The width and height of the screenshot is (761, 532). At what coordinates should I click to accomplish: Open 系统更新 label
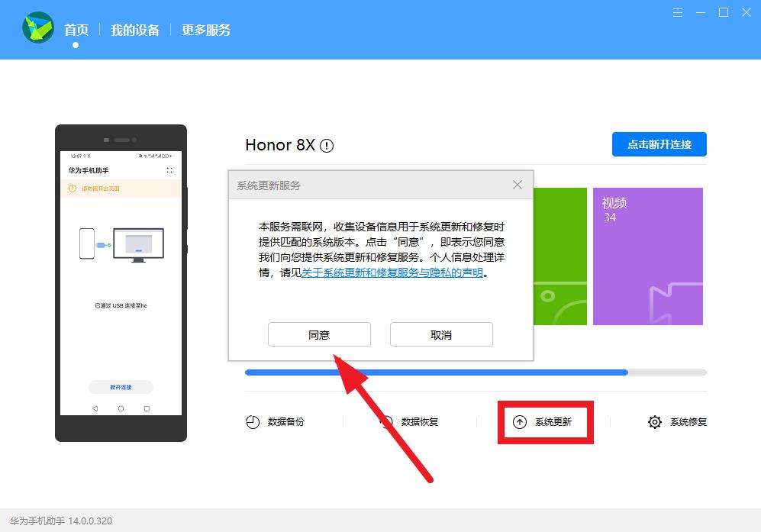pos(553,422)
